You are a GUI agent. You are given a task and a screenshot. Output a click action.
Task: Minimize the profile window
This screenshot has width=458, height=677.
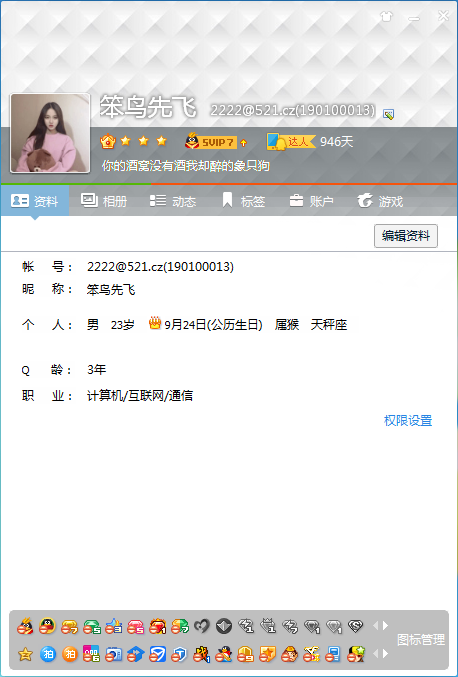pos(414,18)
